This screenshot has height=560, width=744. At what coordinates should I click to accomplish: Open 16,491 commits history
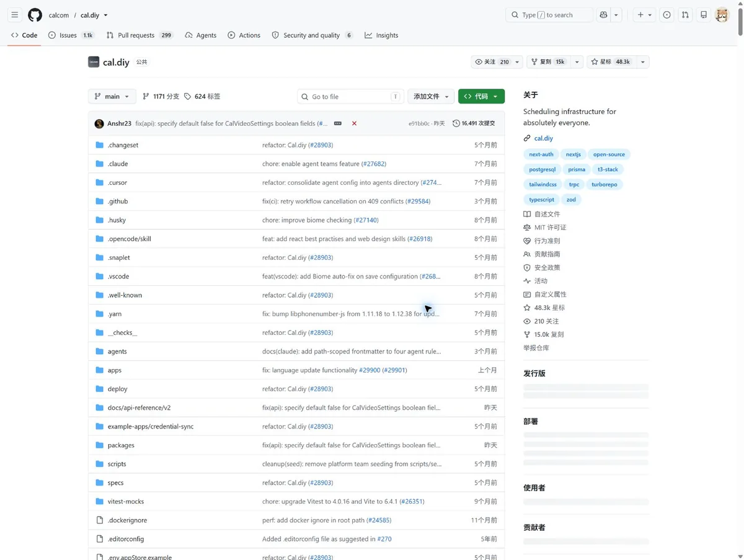[x=474, y=123]
